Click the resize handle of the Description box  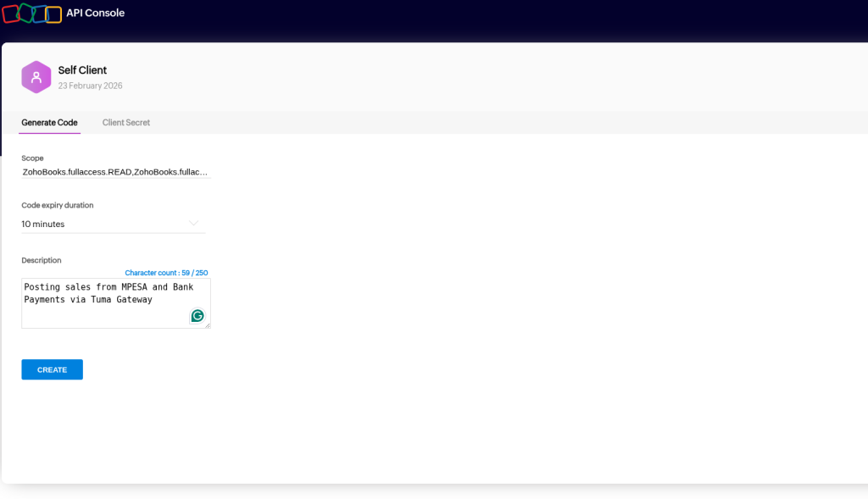(x=208, y=325)
